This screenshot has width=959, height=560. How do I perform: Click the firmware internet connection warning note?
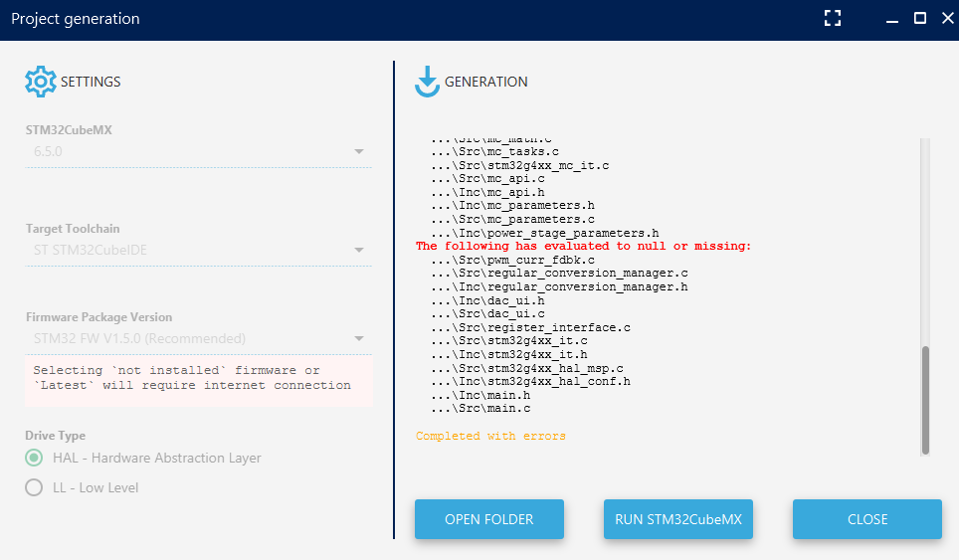(198, 380)
